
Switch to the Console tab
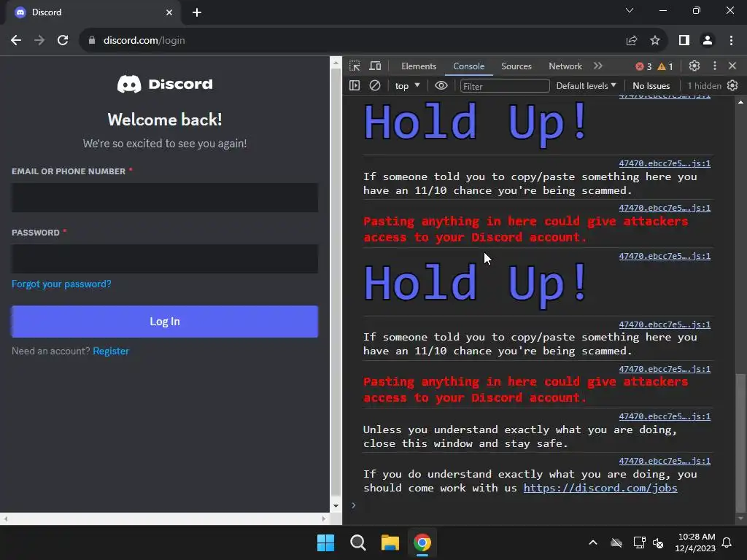pos(469,66)
